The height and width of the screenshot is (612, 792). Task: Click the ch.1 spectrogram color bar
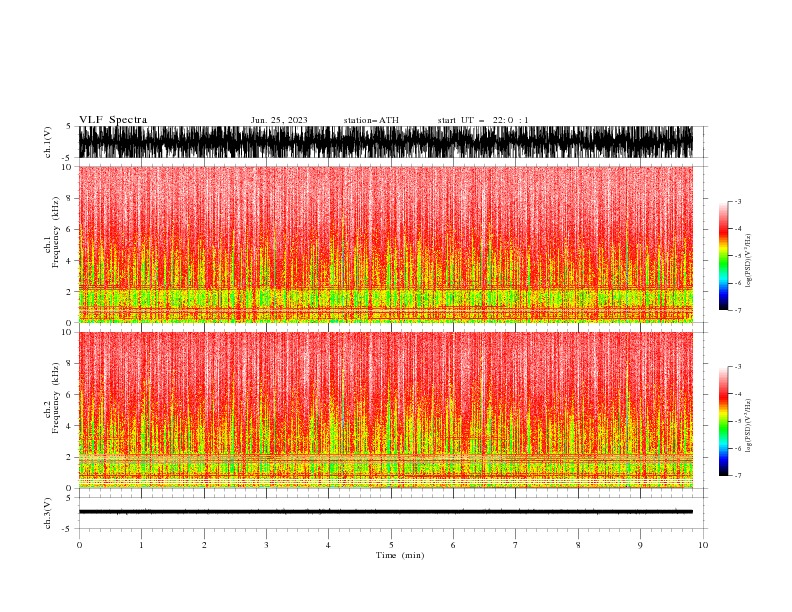click(724, 256)
